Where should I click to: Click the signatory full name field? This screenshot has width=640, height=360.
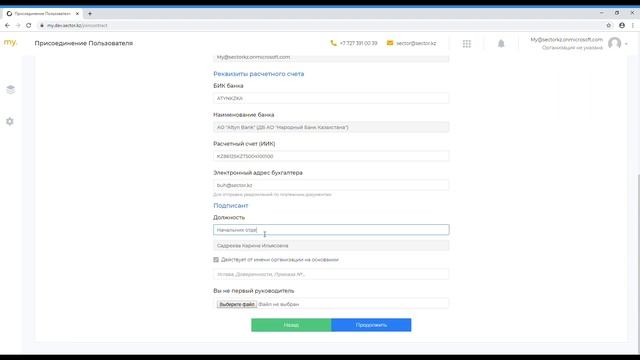tap(331, 246)
